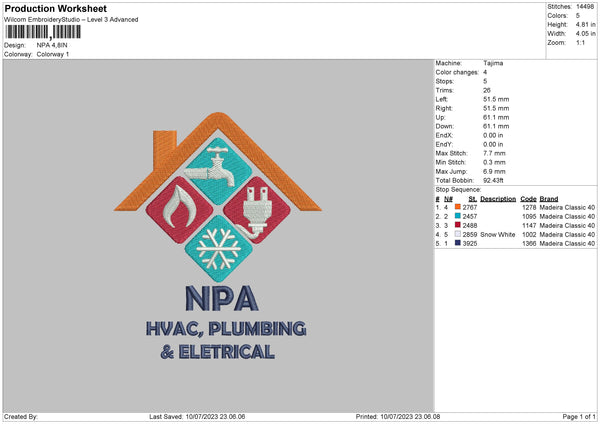Image resolution: width=600 pixels, height=424 pixels.
Task: Click the orange chimney shape
Action: click(165, 147)
